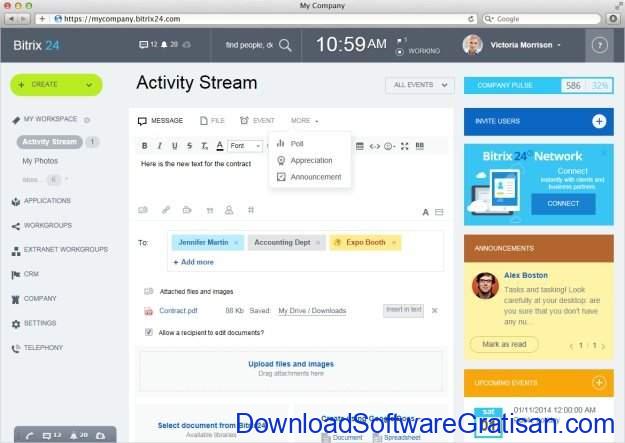The width and height of the screenshot is (625, 443).
Task: Choose Announcement from the More menu
Action: click(x=309, y=177)
